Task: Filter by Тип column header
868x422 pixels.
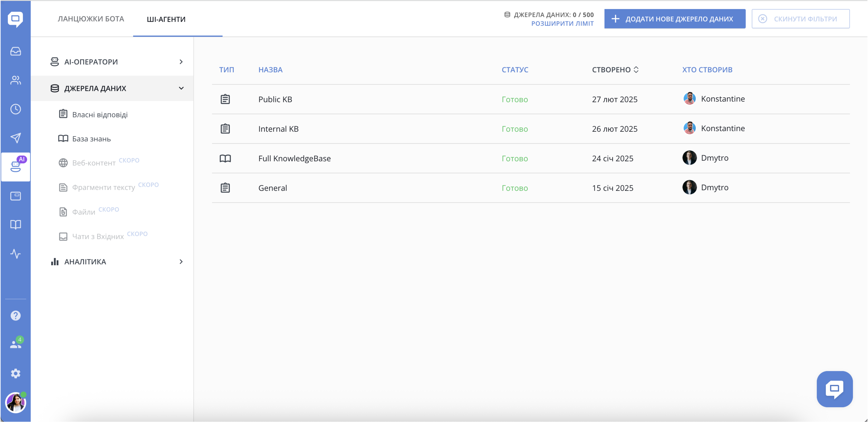Action: point(226,70)
